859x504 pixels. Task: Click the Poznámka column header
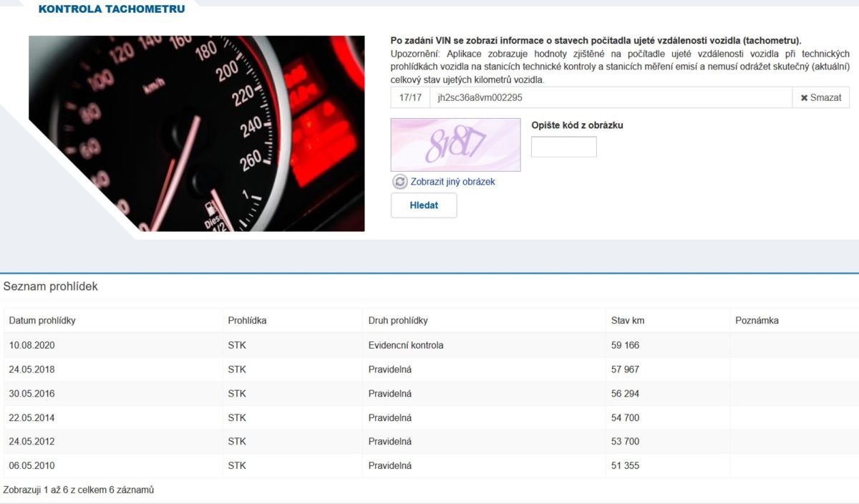[x=757, y=321]
